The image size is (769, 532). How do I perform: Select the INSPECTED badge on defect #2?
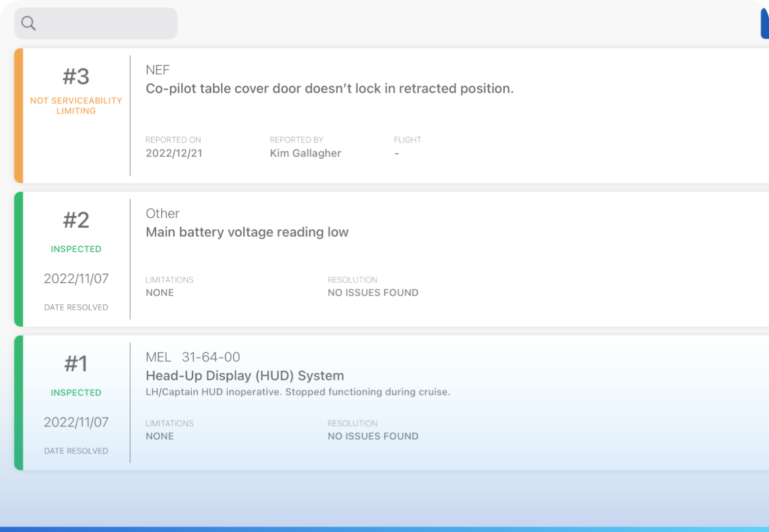coord(76,249)
